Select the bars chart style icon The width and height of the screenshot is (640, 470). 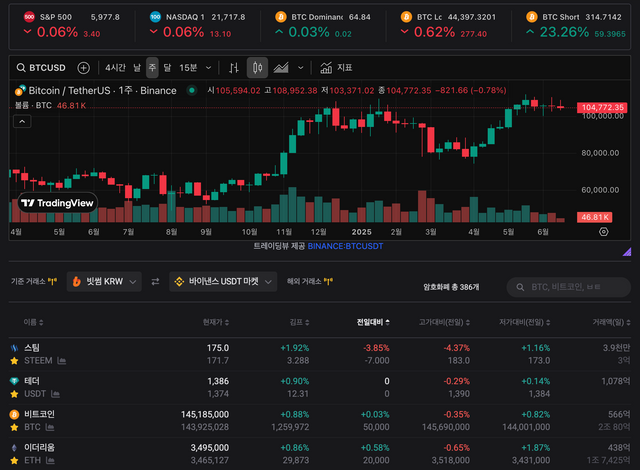pyautogui.click(x=234, y=68)
